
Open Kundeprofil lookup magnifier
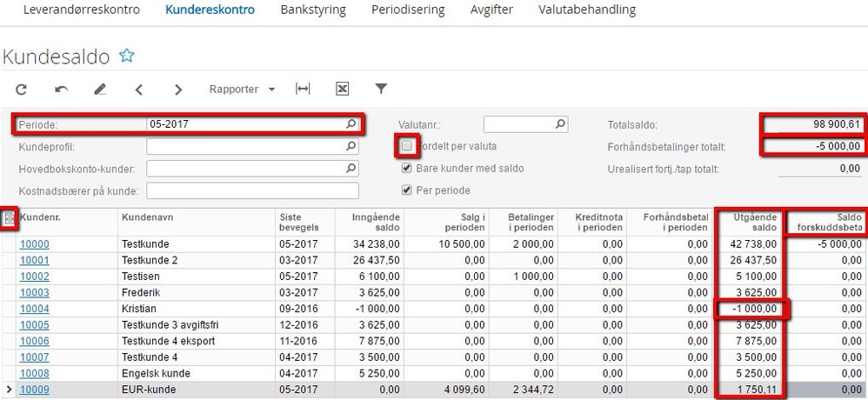(x=351, y=147)
